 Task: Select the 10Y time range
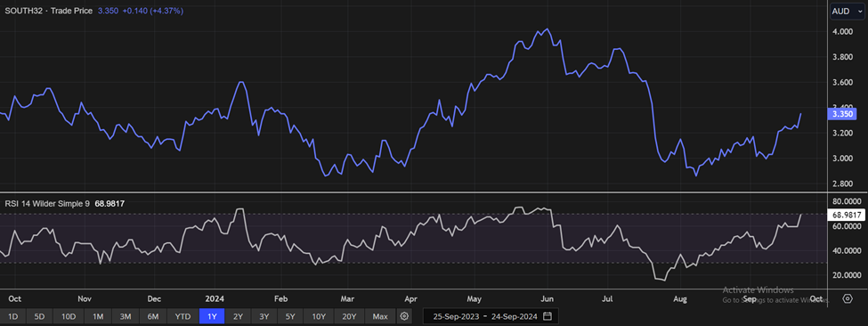[x=319, y=316]
